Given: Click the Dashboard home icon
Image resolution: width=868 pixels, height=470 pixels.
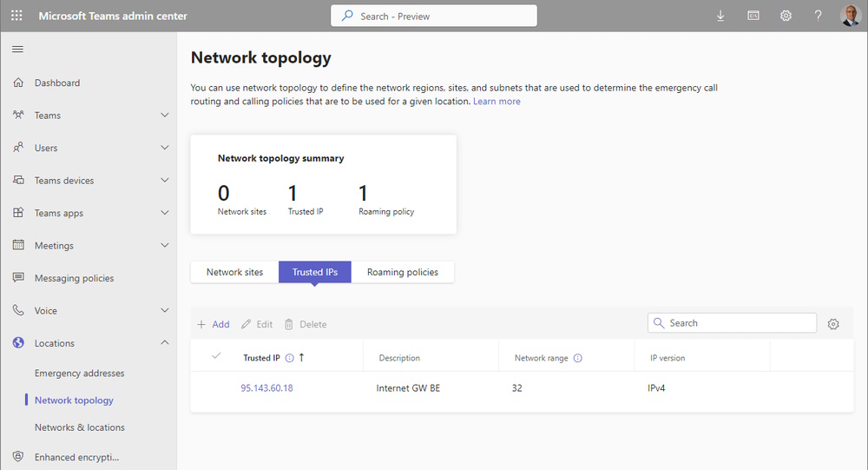Looking at the screenshot, I should [x=18, y=83].
